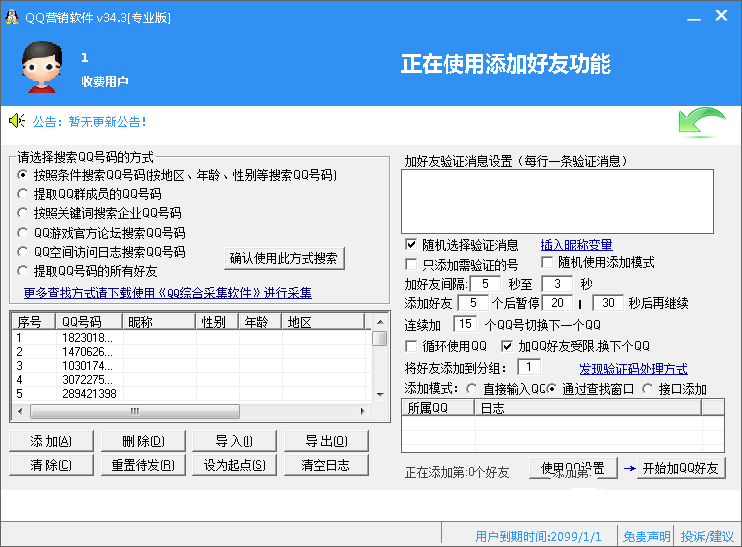Click in the verification message text box
The height and width of the screenshot is (547, 742).
[x=557, y=202]
